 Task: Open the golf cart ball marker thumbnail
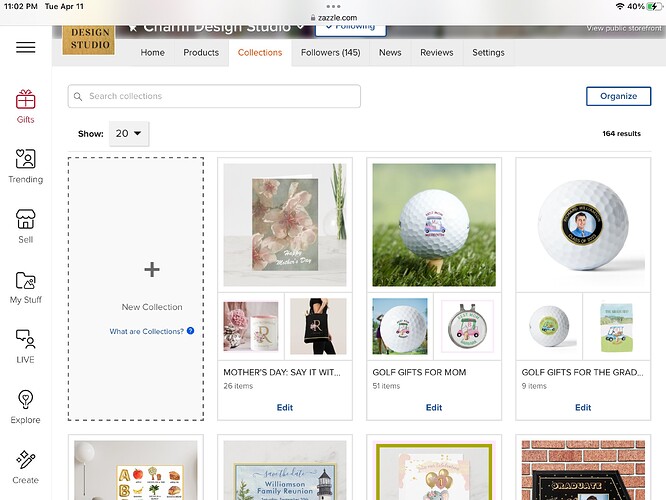pos(467,326)
